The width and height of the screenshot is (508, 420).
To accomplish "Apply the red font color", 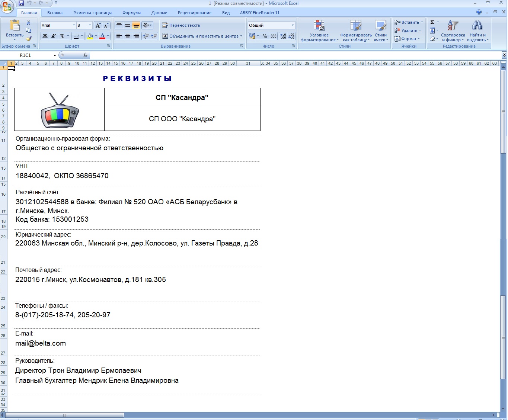I will pyautogui.click(x=102, y=36).
